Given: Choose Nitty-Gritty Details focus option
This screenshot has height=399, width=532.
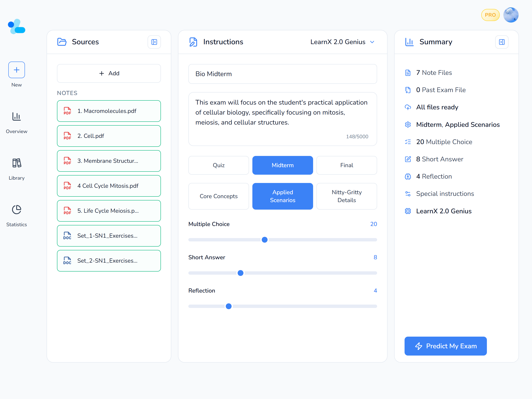Looking at the screenshot, I should coord(346,196).
